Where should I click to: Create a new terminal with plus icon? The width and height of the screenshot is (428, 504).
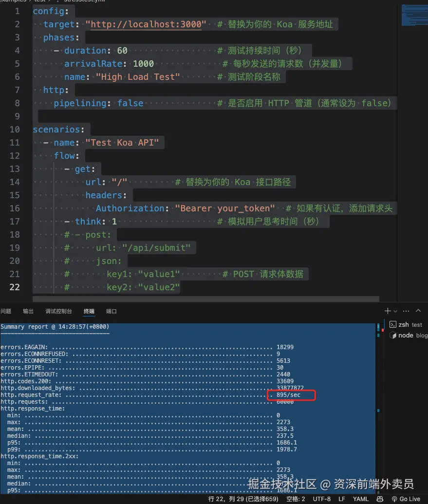388,311
